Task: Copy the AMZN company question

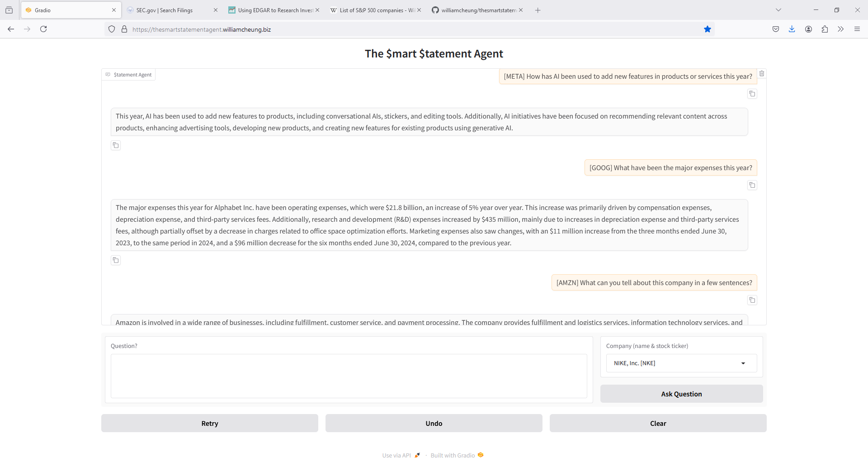Action: click(x=752, y=300)
